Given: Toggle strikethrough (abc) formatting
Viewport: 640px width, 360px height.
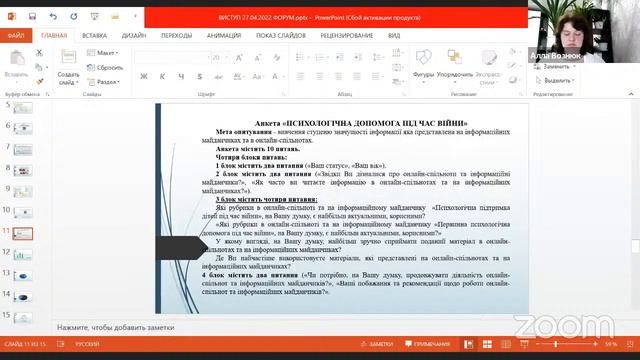Looking at the screenshot, I should coord(218,76).
